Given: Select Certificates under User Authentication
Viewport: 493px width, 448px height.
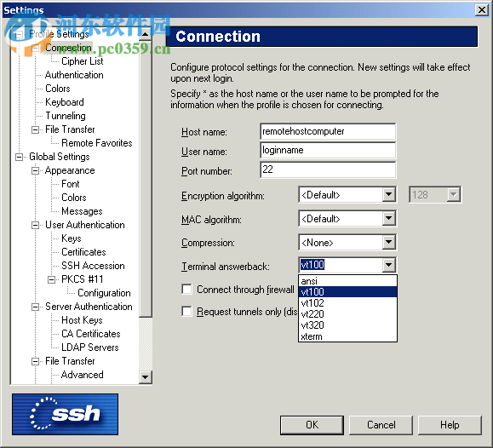Looking at the screenshot, I should [83, 252].
